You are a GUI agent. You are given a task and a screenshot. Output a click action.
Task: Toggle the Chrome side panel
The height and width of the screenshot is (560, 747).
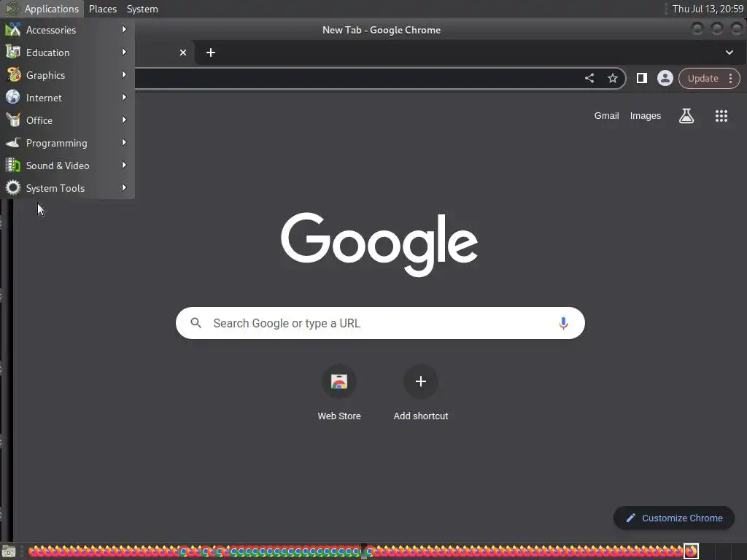[x=642, y=78]
